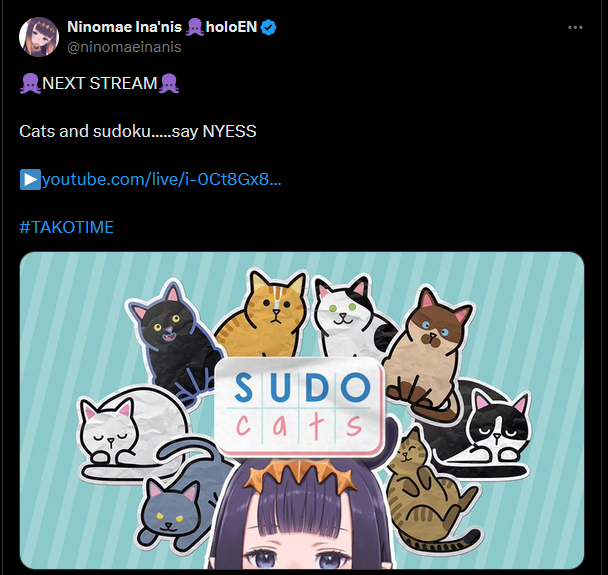
Task: Click the @ninomaeinanis handle
Action: pyautogui.click(x=124, y=47)
